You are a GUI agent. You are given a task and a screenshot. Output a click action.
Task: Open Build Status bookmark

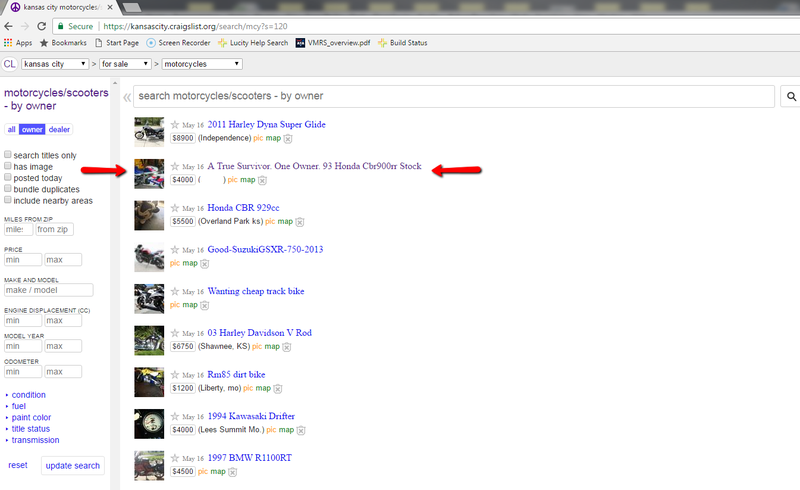point(403,43)
